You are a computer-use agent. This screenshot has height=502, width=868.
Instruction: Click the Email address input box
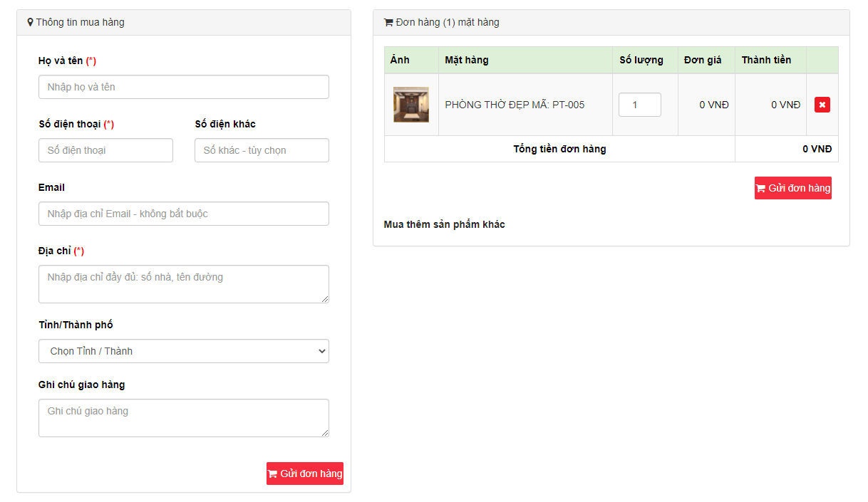[x=183, y=214]
